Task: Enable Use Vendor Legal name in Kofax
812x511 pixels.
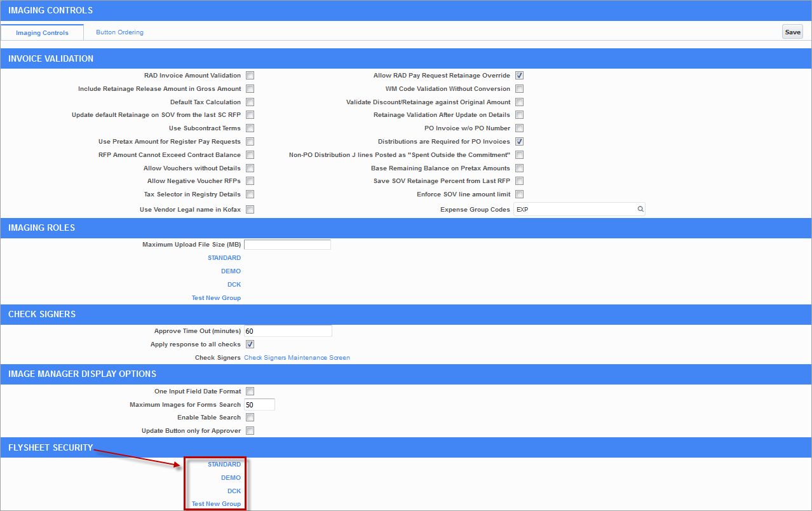Action: pos(250,210)
